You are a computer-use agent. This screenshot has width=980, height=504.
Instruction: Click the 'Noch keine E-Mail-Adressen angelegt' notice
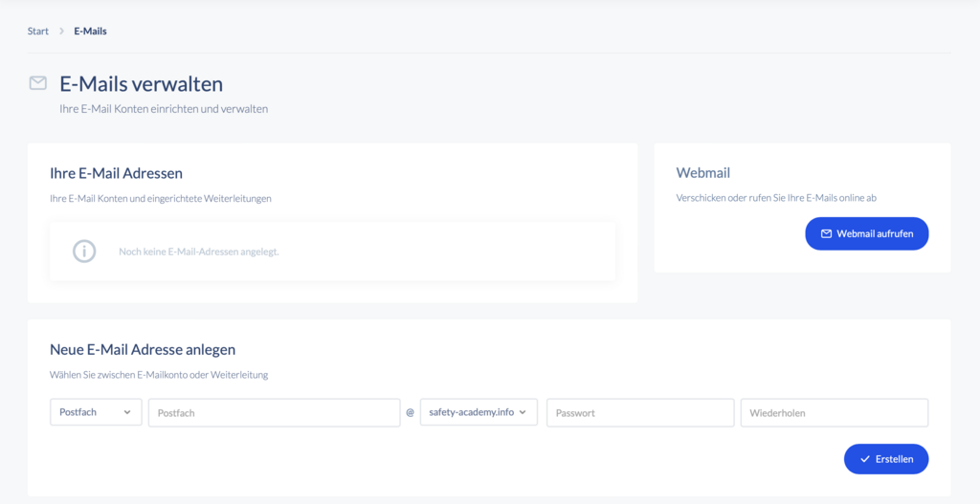point(199,252)
